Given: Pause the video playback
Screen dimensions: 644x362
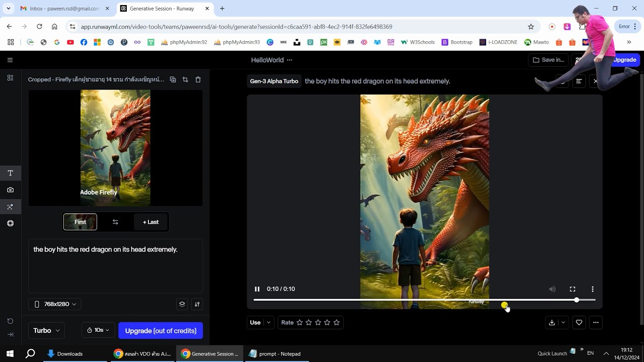Looking at the screenshot, I should click(257, 289).
